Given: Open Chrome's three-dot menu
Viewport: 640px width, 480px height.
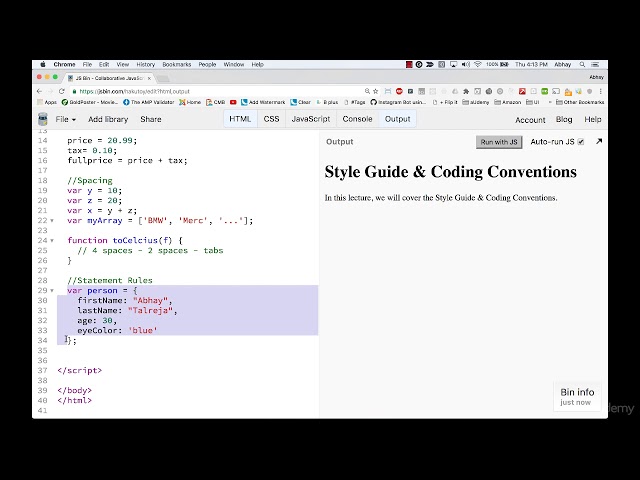Looking at the screenshot, I should 601,91.
